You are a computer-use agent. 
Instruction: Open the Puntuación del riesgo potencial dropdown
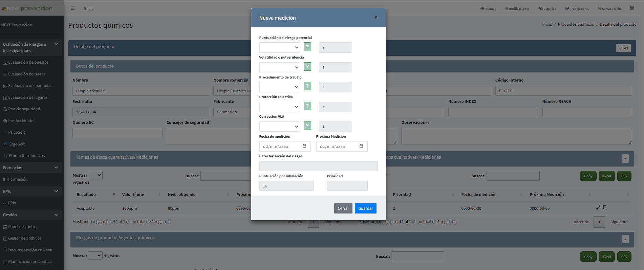[279, 47]
